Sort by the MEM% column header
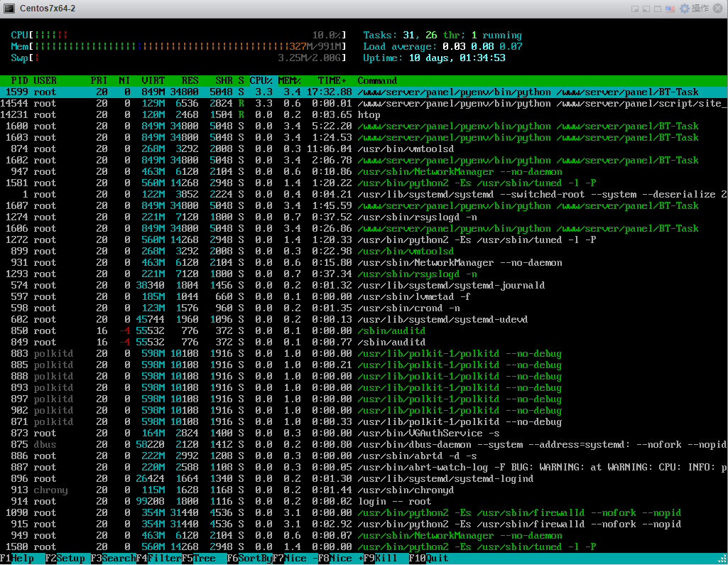 click(290, 80)
